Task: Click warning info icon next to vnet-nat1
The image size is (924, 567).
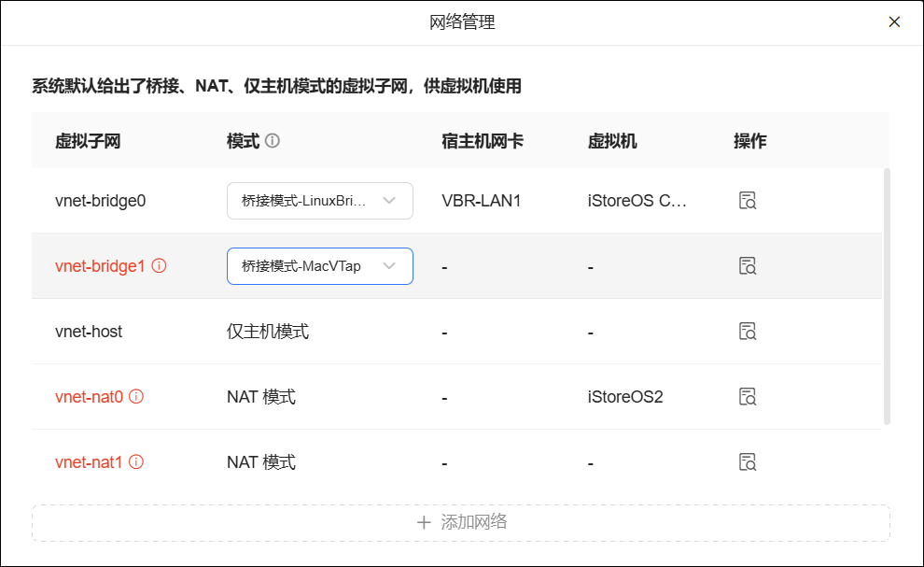Action: click(136, 462)
